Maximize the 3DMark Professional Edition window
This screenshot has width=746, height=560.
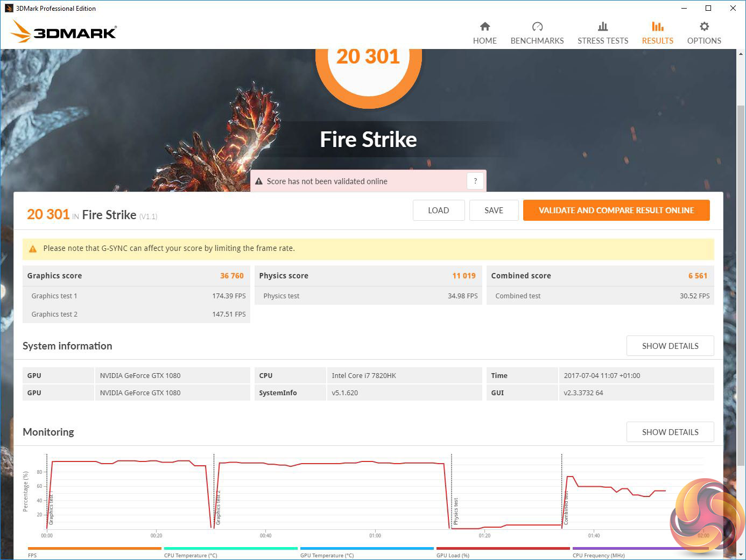coord(708,8)
